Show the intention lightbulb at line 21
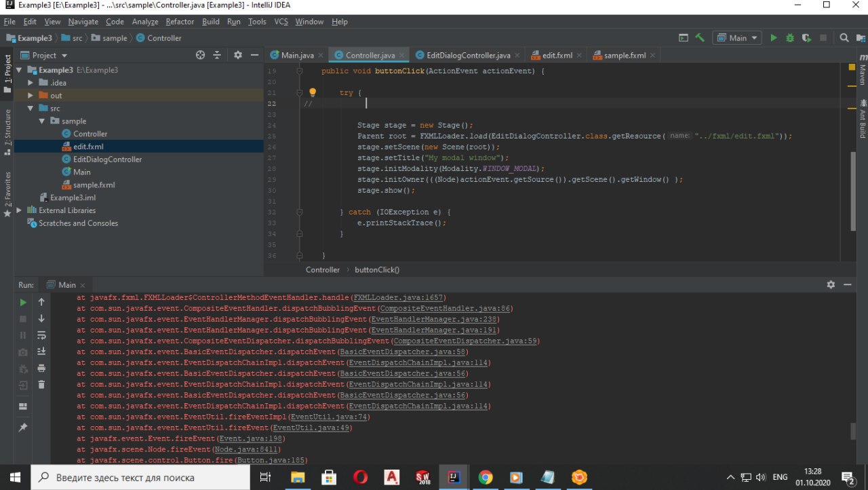This screenshot has width=868, height=490. point(313,92)
